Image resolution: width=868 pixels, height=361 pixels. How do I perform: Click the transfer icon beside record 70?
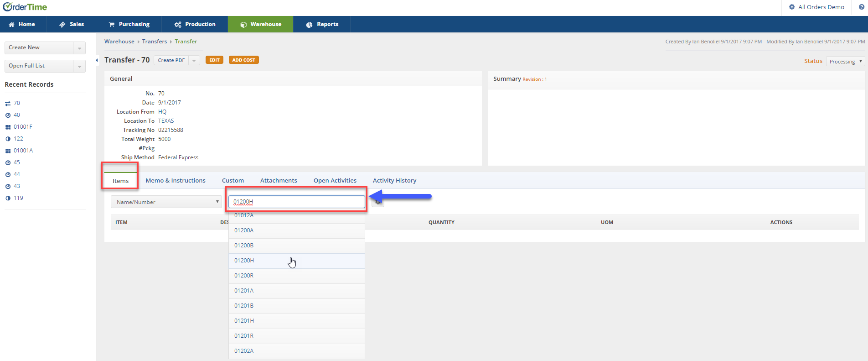click(x=8, y=104)
